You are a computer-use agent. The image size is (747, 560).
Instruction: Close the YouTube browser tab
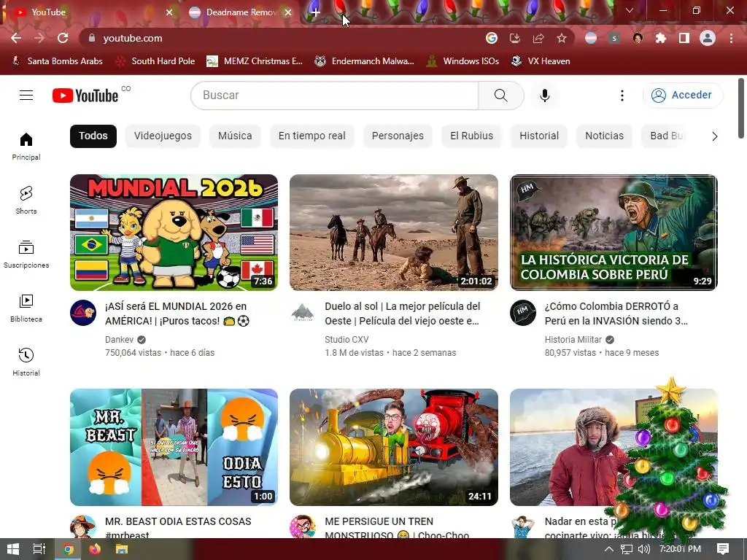[x=169, y=12]
